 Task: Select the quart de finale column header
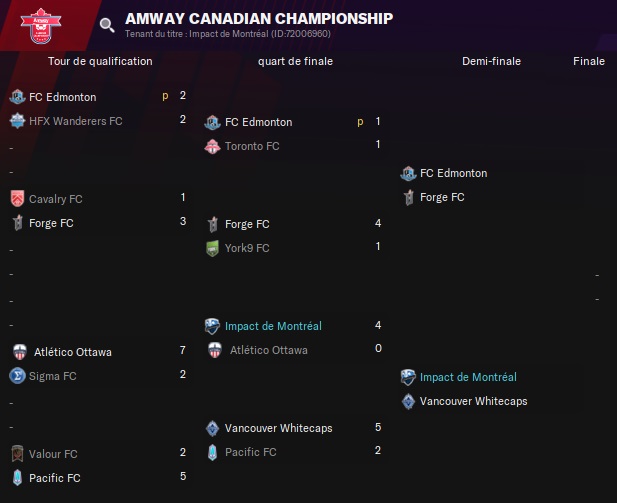(x=295, y=61)
